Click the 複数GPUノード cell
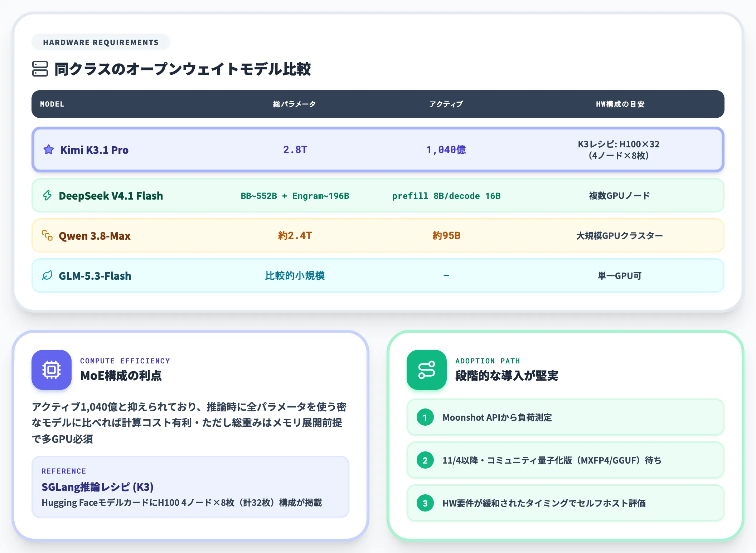The image size is (756, 553). pos(620,196)
